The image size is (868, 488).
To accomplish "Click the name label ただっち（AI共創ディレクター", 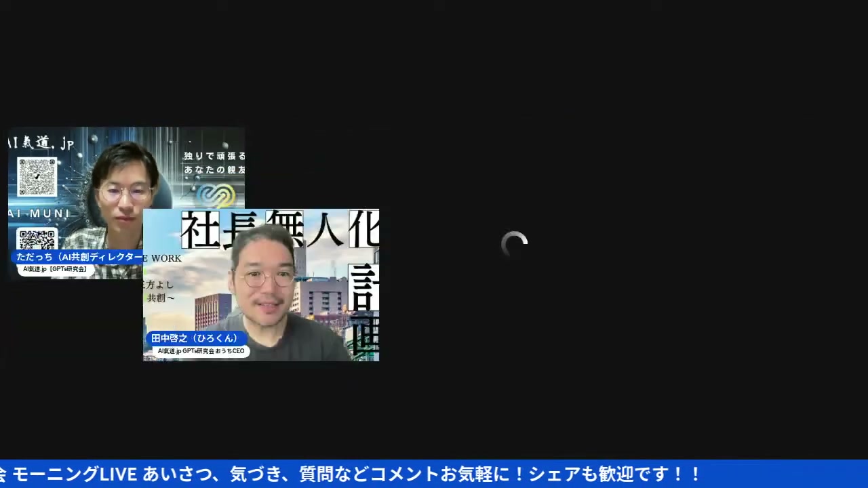I will [78, 257].
